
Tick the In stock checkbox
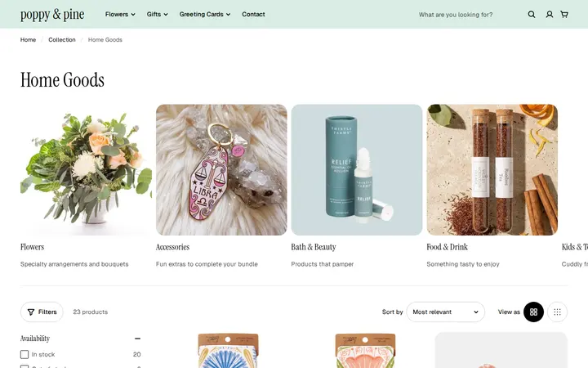click(24, 354)
